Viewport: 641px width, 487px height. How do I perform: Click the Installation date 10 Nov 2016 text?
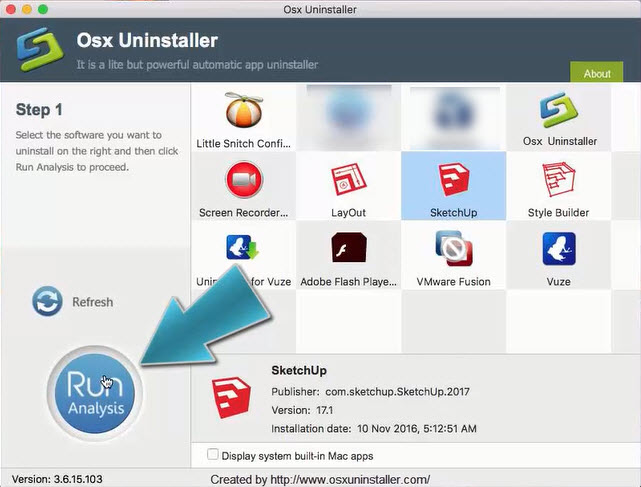[374, 429]
